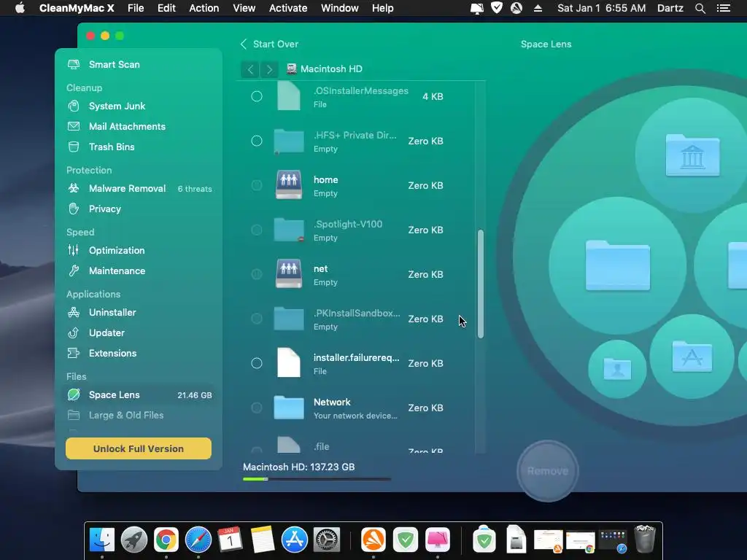
Task: Select the Space Lens sidebar icon
Action: [x=74, y=394]
